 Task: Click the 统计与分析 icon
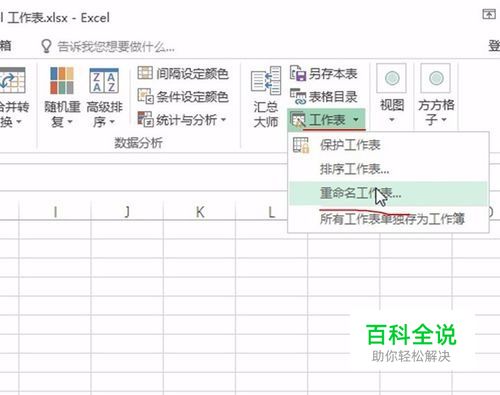tap(145, 119)
